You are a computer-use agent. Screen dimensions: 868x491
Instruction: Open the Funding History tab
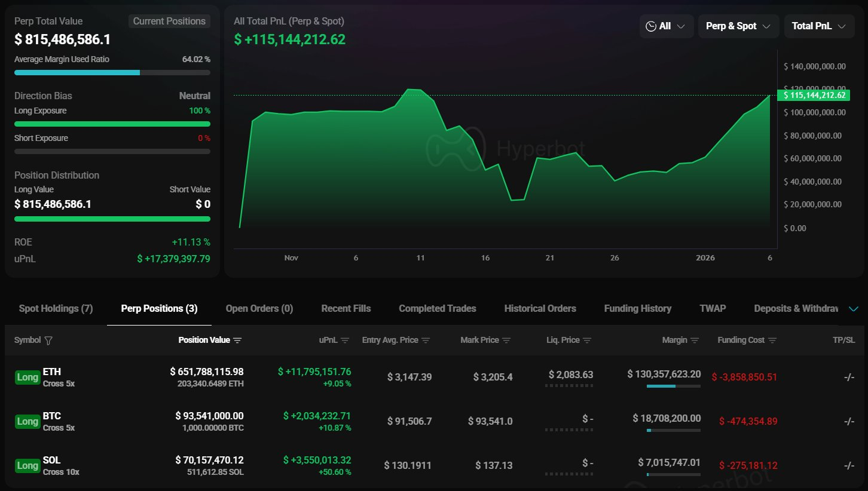(637, 309)
